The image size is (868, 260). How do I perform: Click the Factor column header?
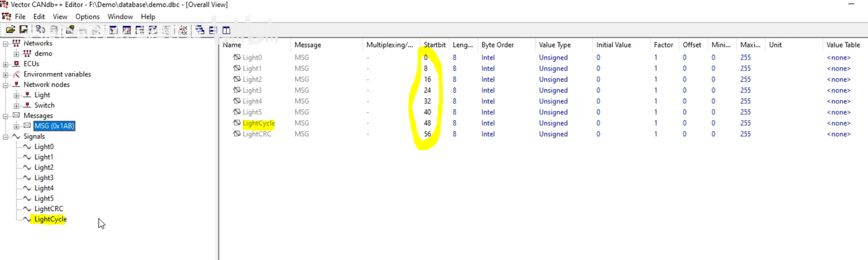click(x=665, y=45)
